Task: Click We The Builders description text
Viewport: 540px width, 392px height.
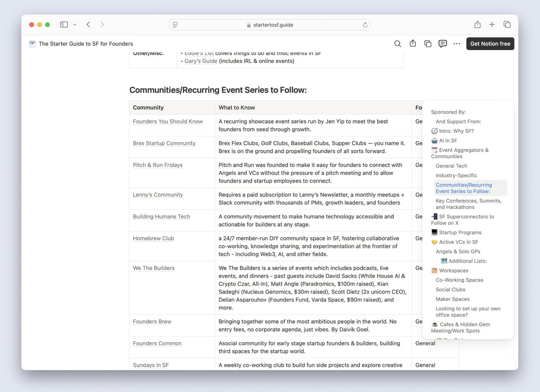Action: coord(313,288)
